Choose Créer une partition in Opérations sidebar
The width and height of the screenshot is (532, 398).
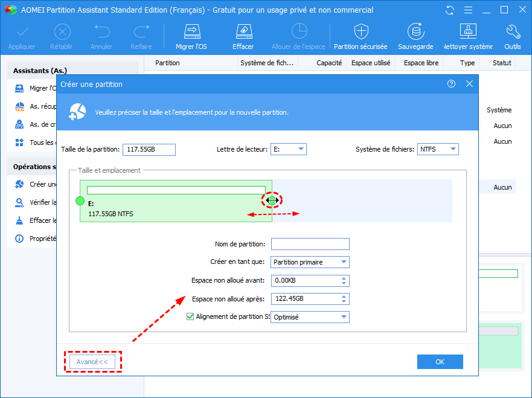(35, 184)
